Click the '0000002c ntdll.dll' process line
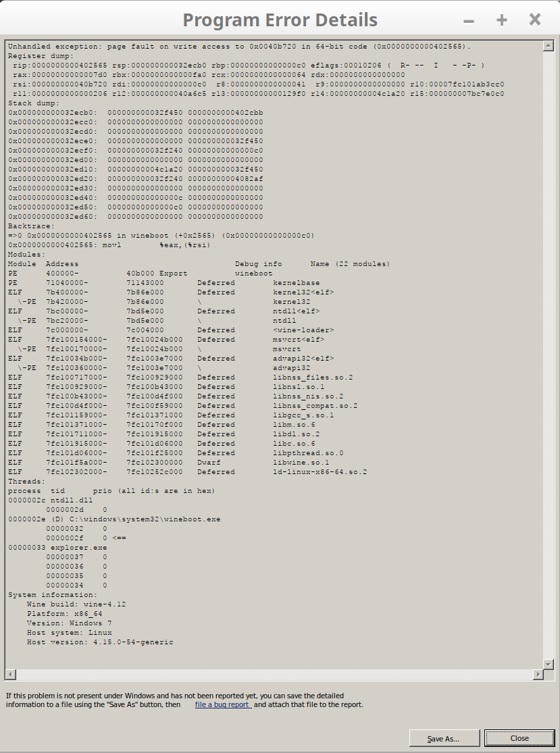This screenshot has height=753, width=560. tap(51, 500)
